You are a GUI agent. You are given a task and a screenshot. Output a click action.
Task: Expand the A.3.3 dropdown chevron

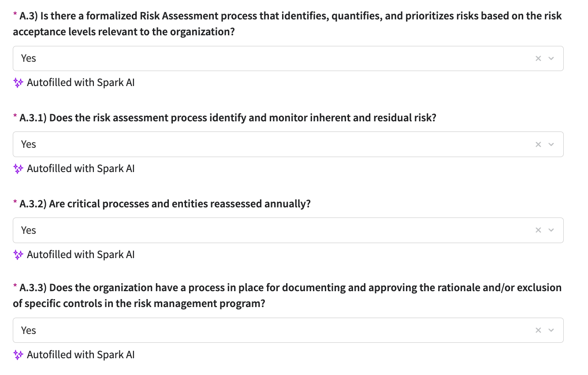pos(551,330)
